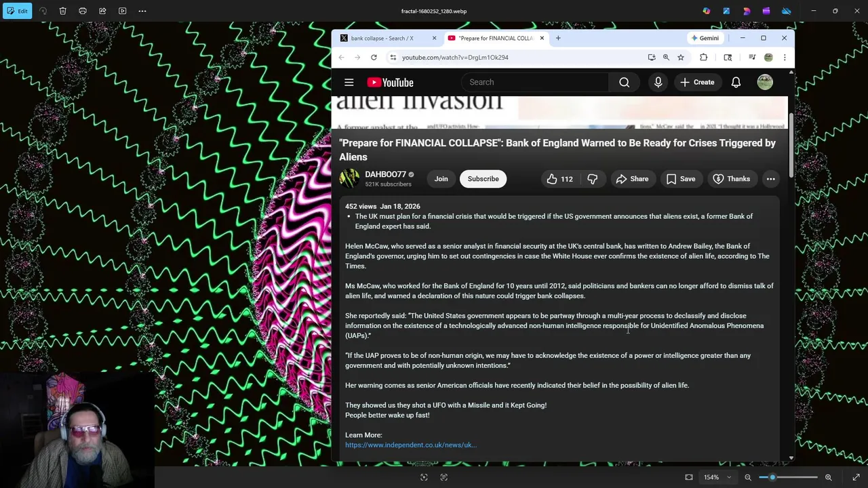Click the Photos zoom slider
This screenshot has width=868, height=488.
point(787,477)
